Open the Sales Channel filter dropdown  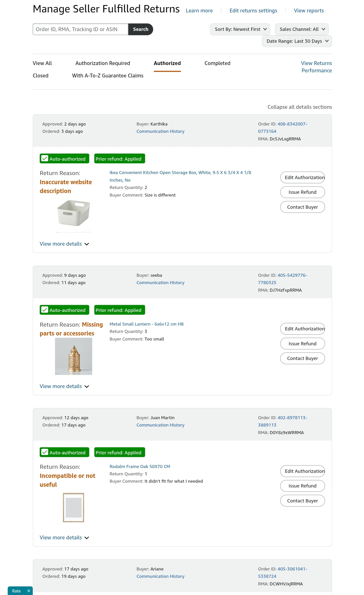pyautogui.click(x=302, y=29)
